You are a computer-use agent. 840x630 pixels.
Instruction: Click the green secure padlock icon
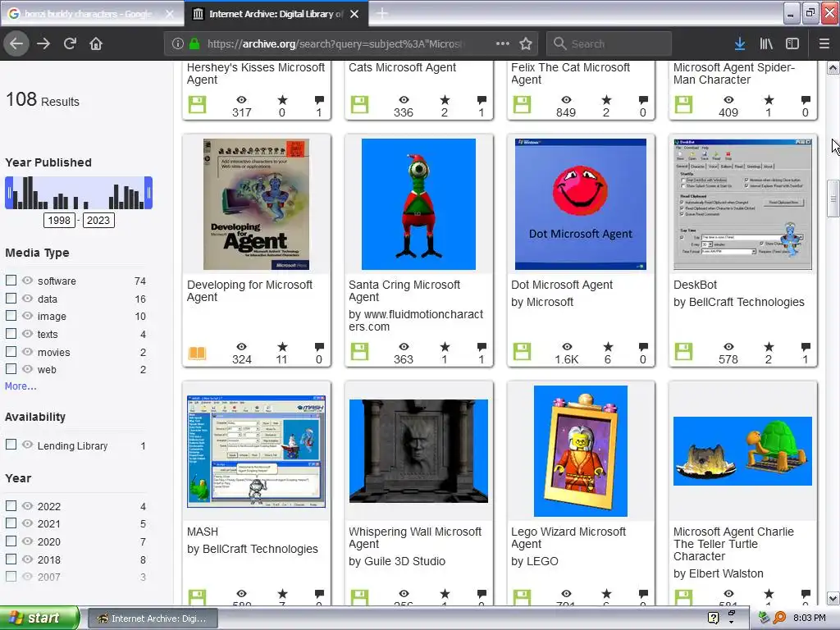[194, 43]
